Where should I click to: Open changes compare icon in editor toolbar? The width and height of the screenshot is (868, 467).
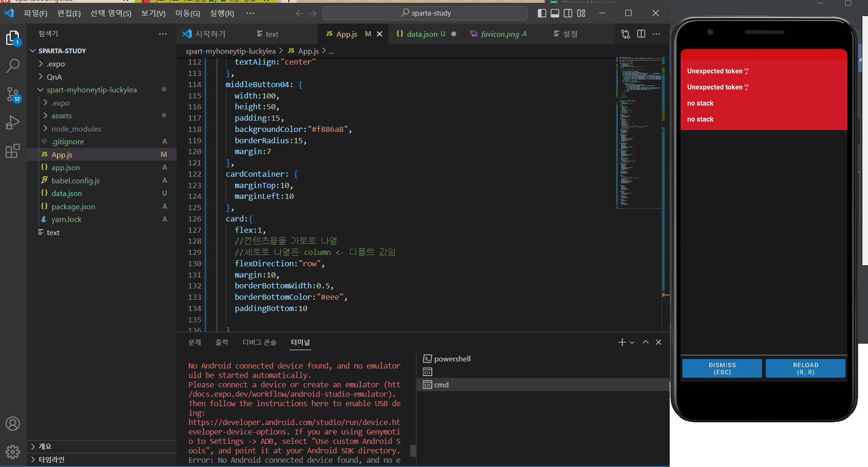(625, 34)
